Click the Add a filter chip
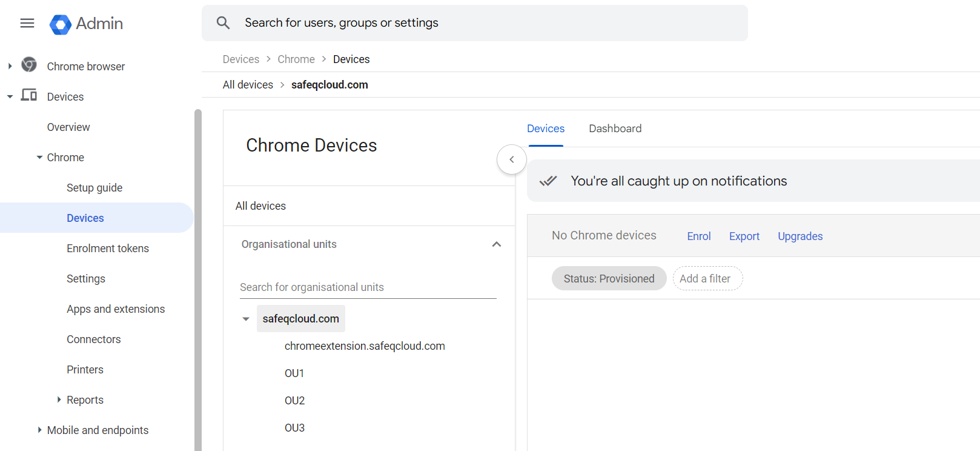 point(707,279)
